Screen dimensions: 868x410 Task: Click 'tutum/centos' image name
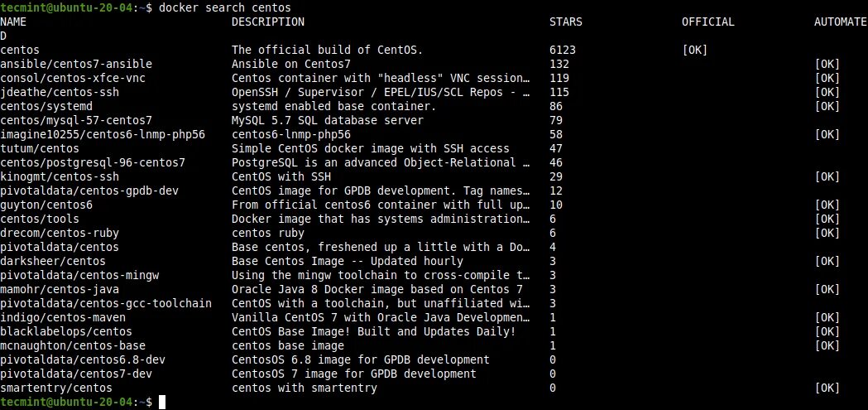coord(40,148)
